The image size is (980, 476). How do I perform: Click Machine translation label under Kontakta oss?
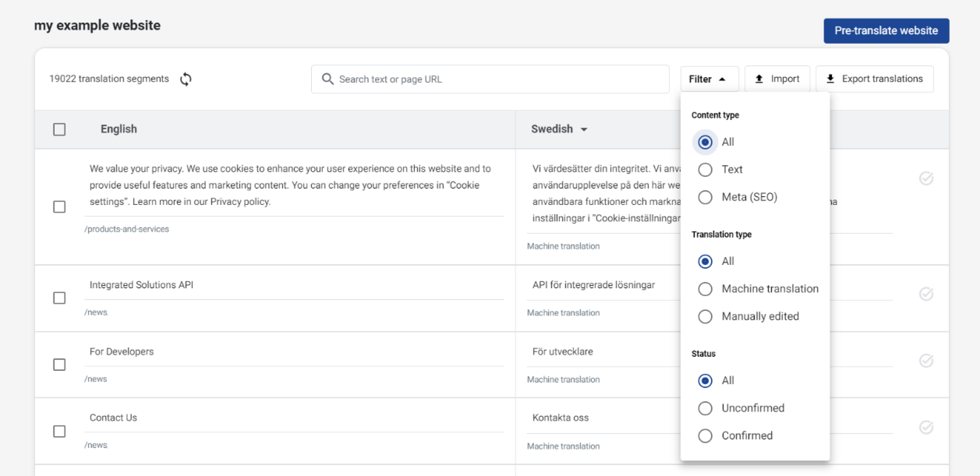click(563, 446)
